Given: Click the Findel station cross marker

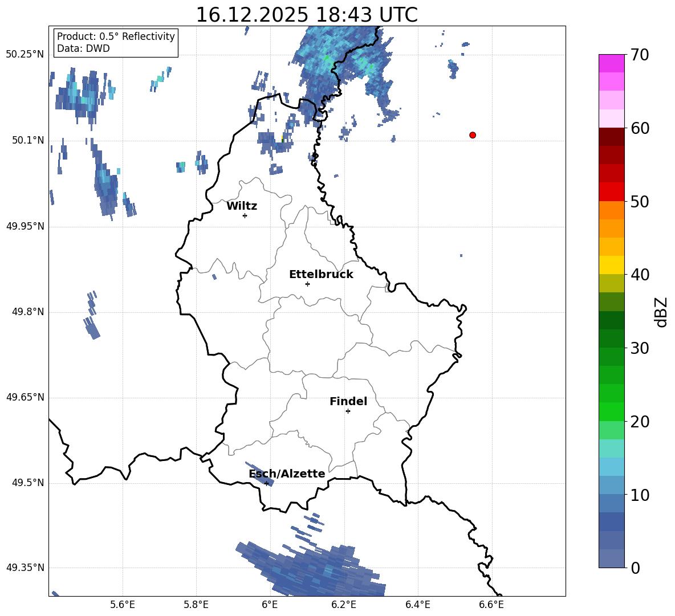Looking at the screenshot, I should pos(348,411).
